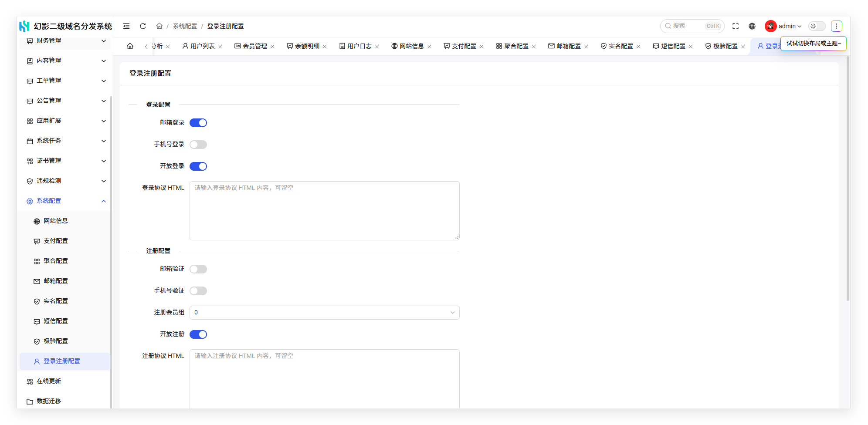Image resolution: width=868 pixels, height=425 pixels.
Task: Toggle the 开放登录 switch
Action: (198, 166)
